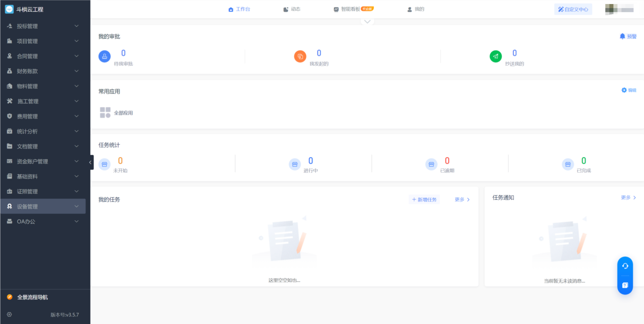Click the 新增任务 button
Viewport: 644px width, 324px height.
[x=424, y=200]
